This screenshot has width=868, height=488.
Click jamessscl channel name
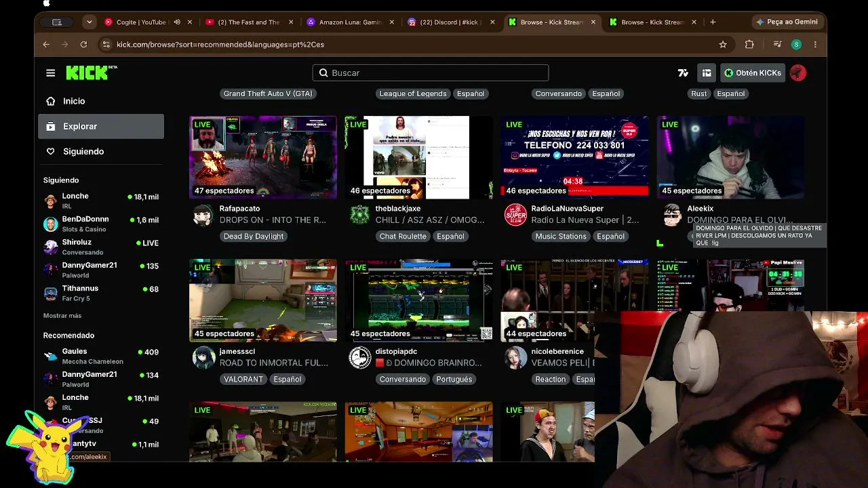[x=237, y=351]
